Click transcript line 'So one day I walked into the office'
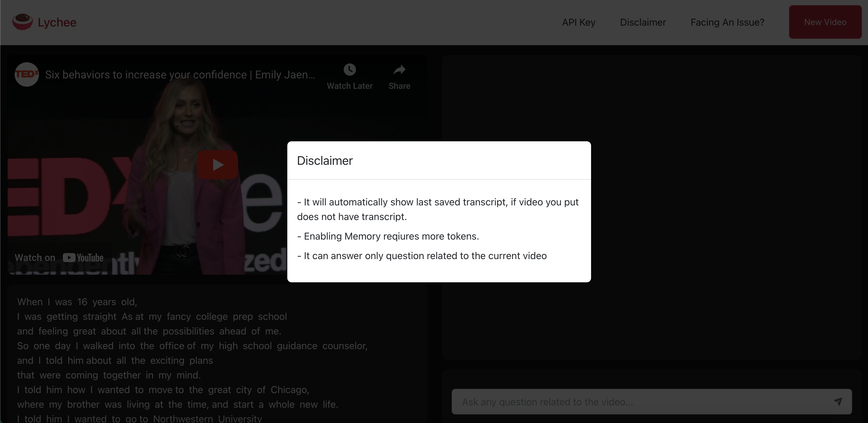Image resolution: width=868 pixels, height=423 pixels. tap(192, 346)
